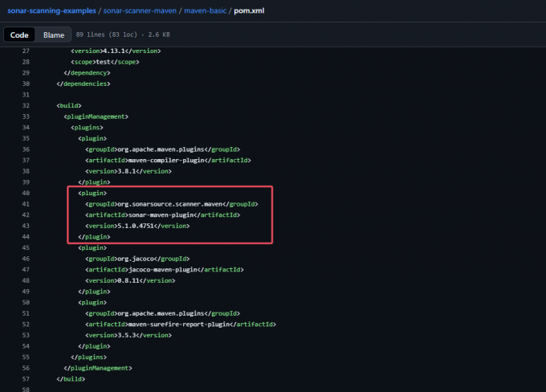
Task: Click line number 27
Action: point(26,51)
